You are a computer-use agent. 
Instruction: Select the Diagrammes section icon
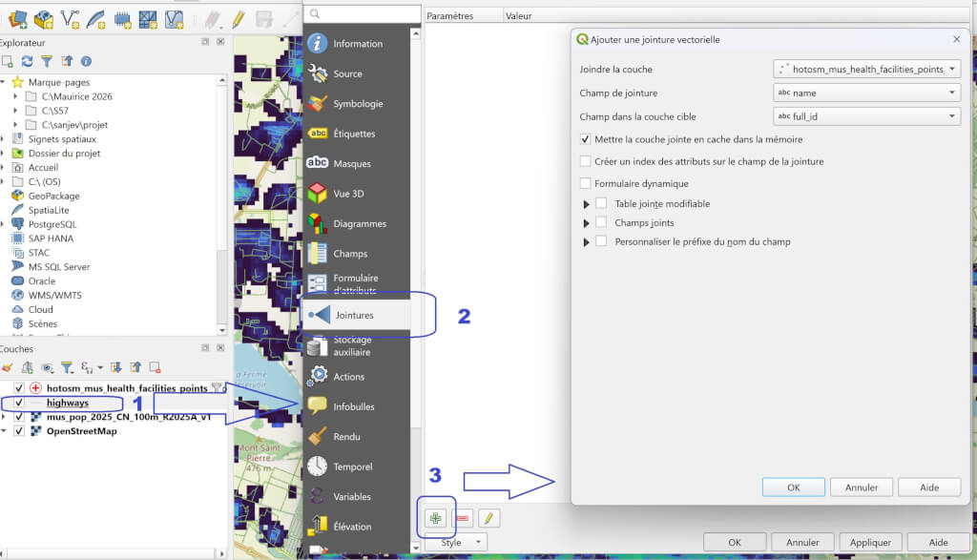[x=317, y=223]
